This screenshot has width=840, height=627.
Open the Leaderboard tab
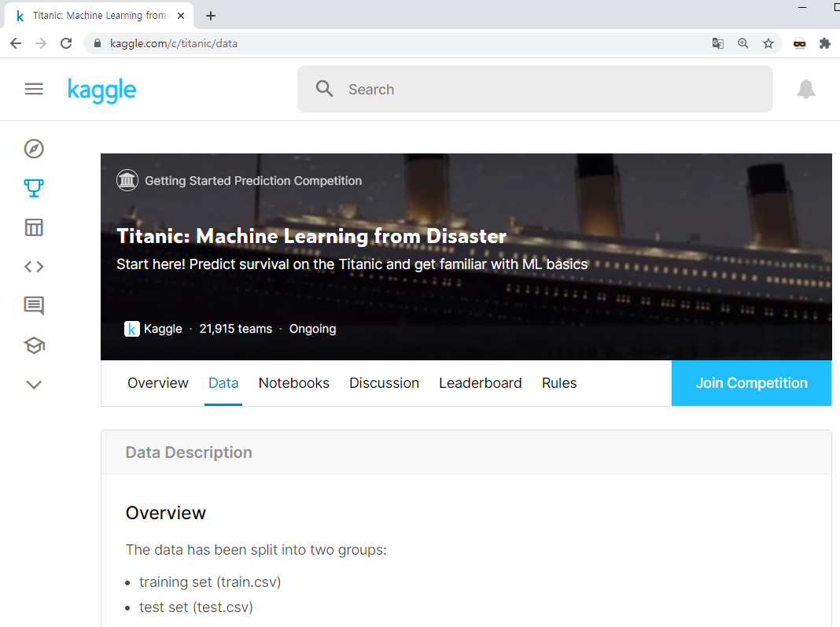click(x=480, y=383)
